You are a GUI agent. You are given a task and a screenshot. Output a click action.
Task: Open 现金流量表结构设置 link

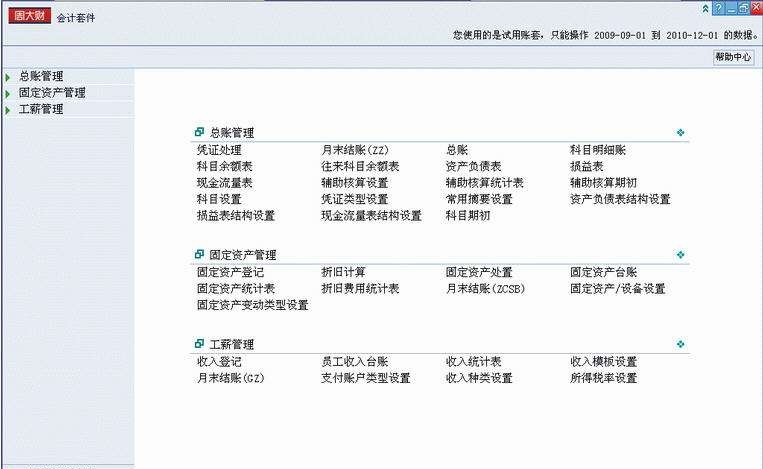[371, 216]
